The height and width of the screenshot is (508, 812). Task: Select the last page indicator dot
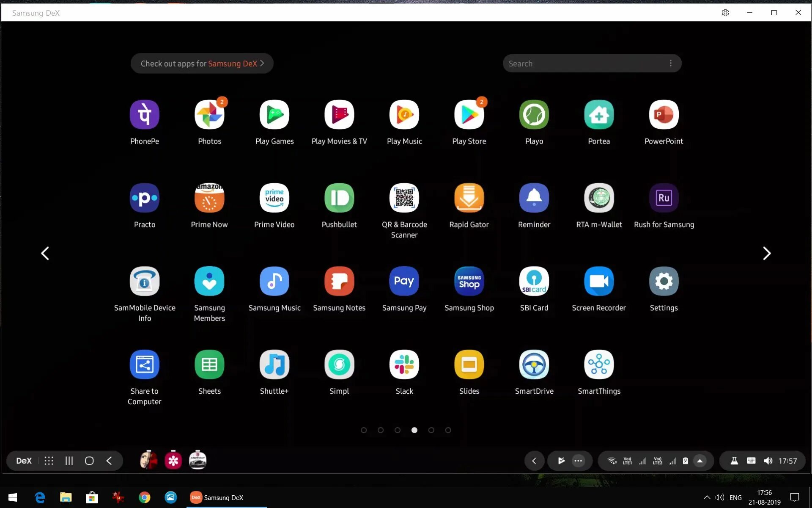pos(448,430)
